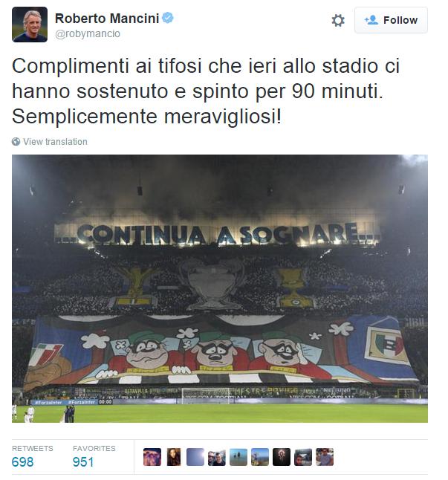Click the last favoriter avatar thumbnail

coord(325,457)
